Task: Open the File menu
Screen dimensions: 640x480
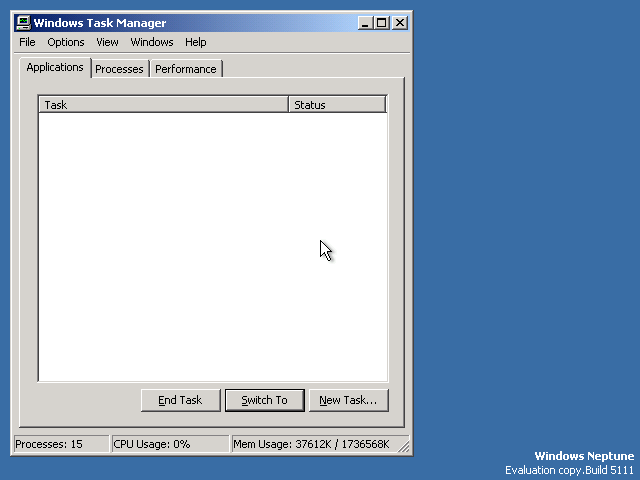Action: (27, 42)
